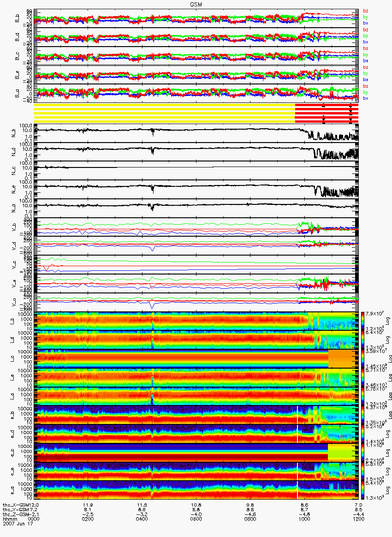Viewport: 392px width, 537px height.
Task: Click the orange data block in i_c spectrogram
Action: click(x=342, y=358)
